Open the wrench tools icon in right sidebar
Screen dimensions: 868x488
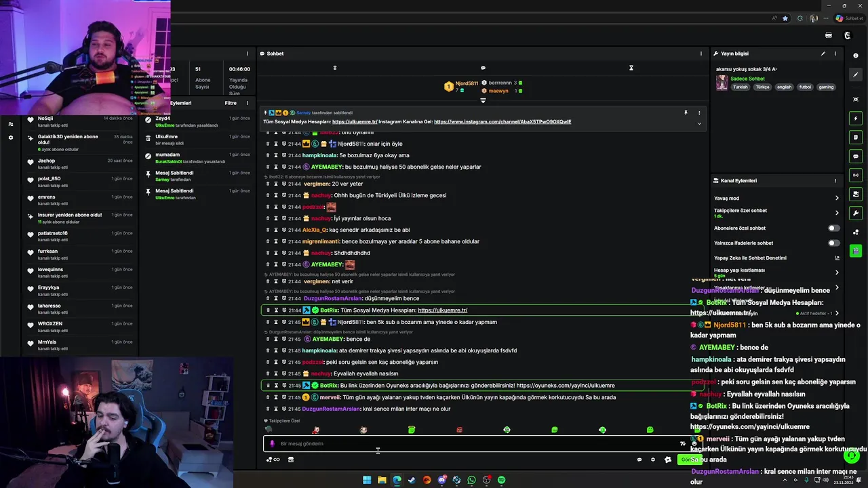pos(856,213)
